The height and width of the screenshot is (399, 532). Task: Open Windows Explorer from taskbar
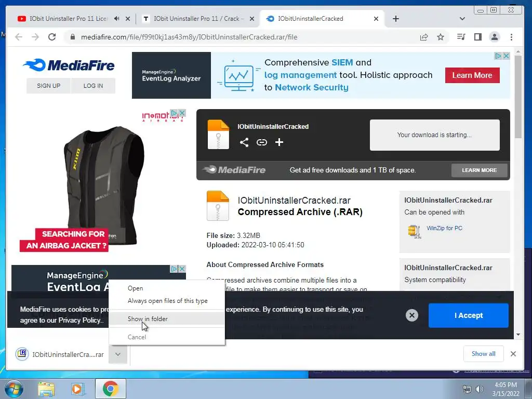tap(46, 389)
